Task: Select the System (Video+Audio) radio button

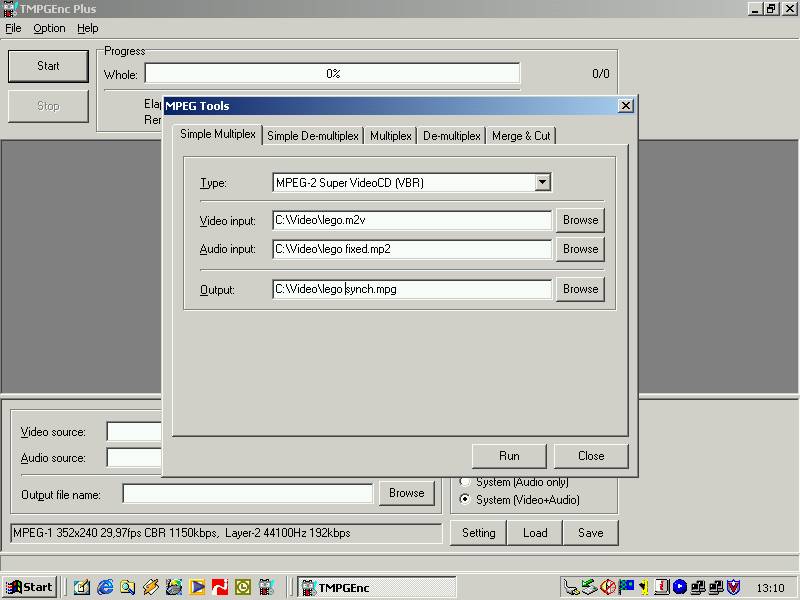Action: [520, 499]
